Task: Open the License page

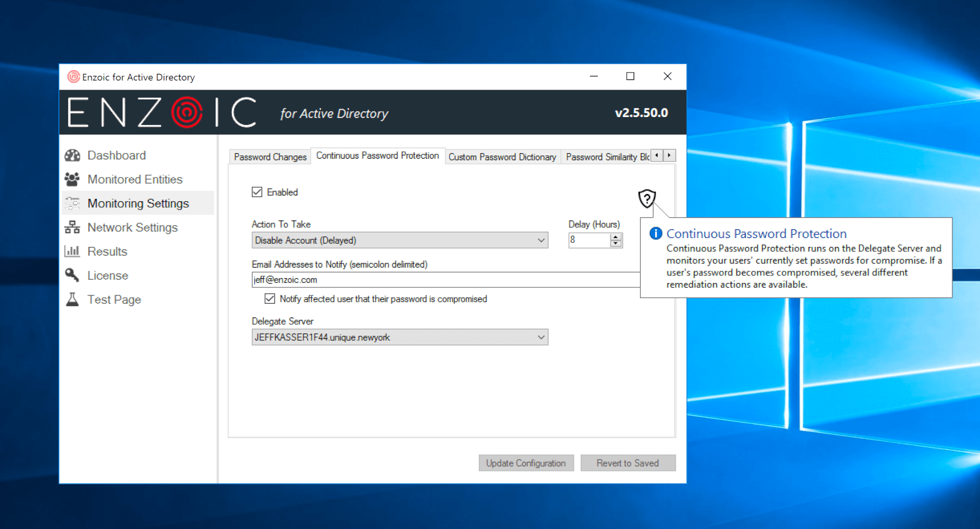Action: [x=108, y=275]
